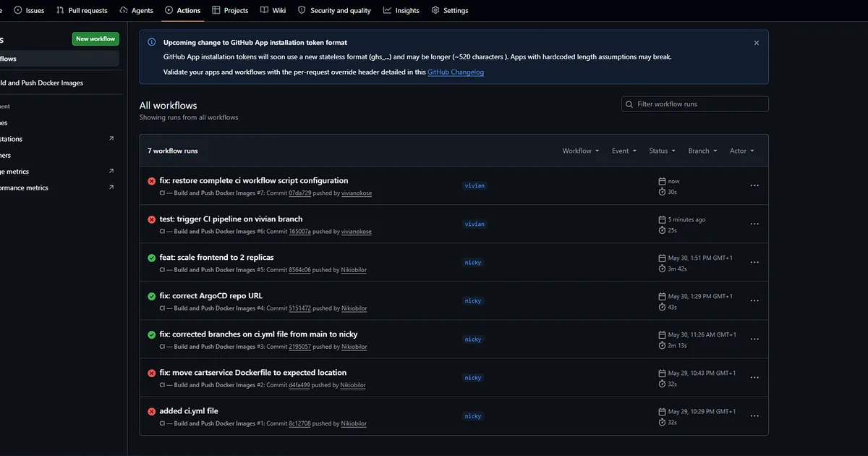Image resolution: width=868 pixels, height=456 pixels.
Task: Open commit 2195057 link
Action: coord(299,347)
